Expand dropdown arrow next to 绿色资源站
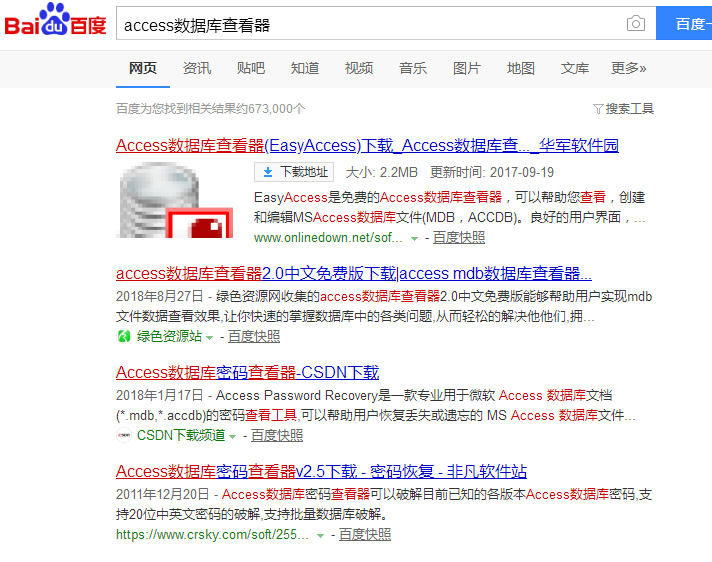The width and height of the screenshot is (712, 562). [209, 338]
